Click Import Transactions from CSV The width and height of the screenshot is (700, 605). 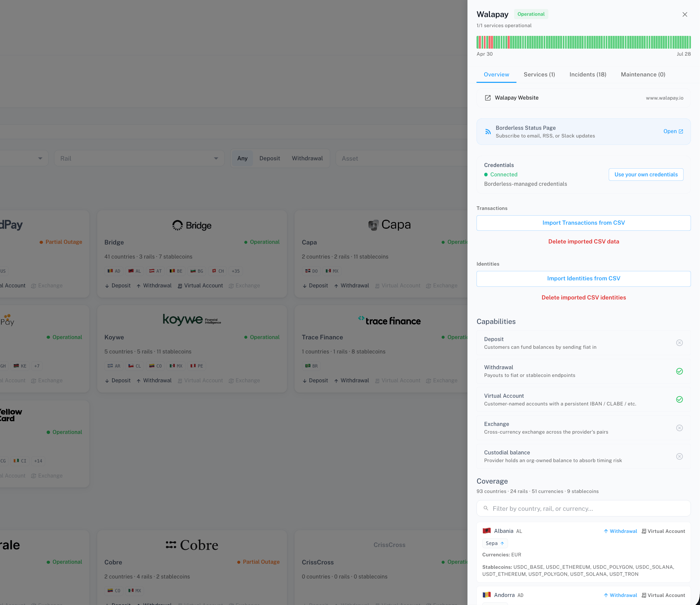584,223
